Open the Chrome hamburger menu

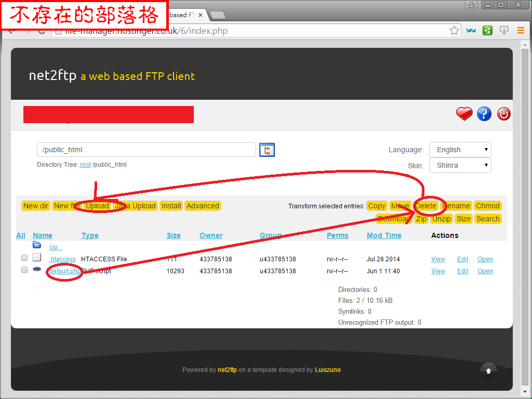point(521,31)
